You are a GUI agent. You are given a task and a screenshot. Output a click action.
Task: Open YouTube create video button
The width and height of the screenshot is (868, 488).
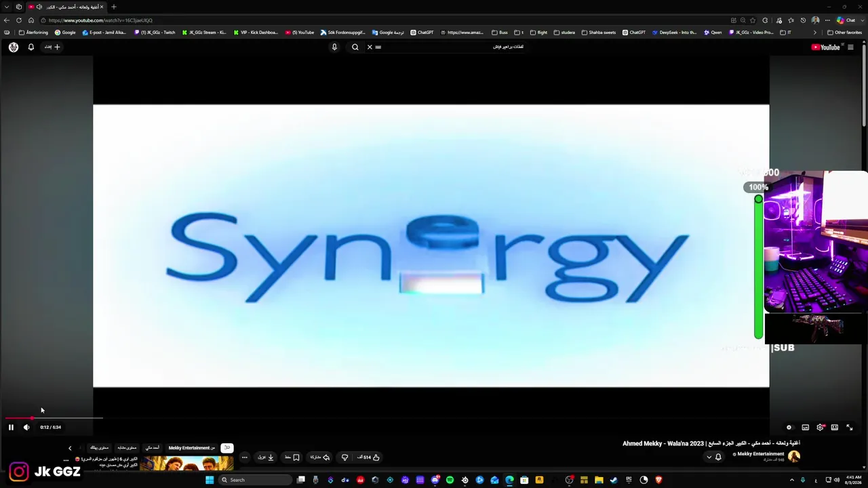coord(52,47)
